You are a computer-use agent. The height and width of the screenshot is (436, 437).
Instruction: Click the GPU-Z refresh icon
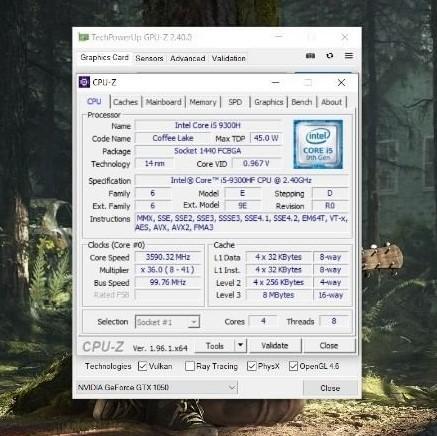[x=330, y=56]
